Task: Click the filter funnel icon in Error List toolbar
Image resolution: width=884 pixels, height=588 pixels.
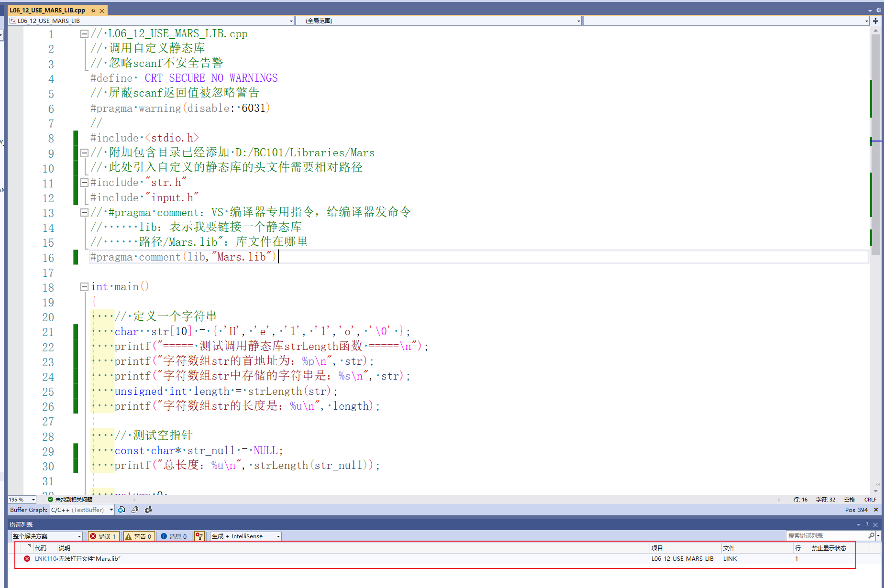Action: click(199, 536)
